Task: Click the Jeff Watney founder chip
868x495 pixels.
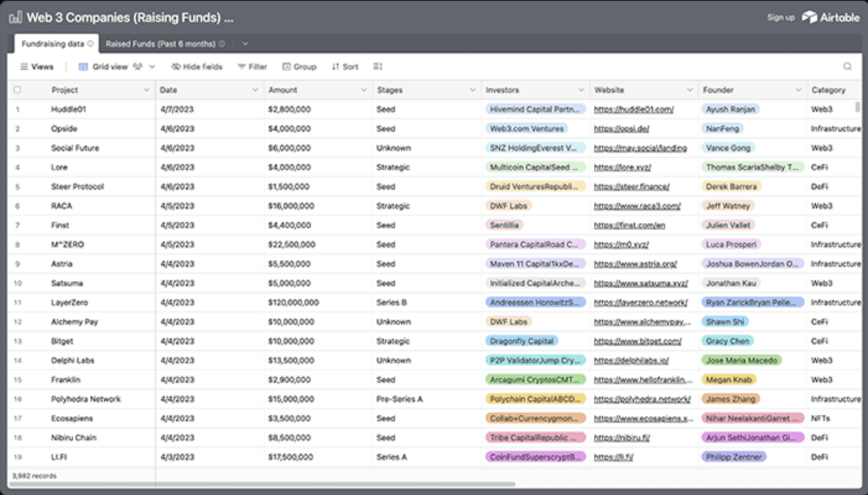Action: coord(728,206)
